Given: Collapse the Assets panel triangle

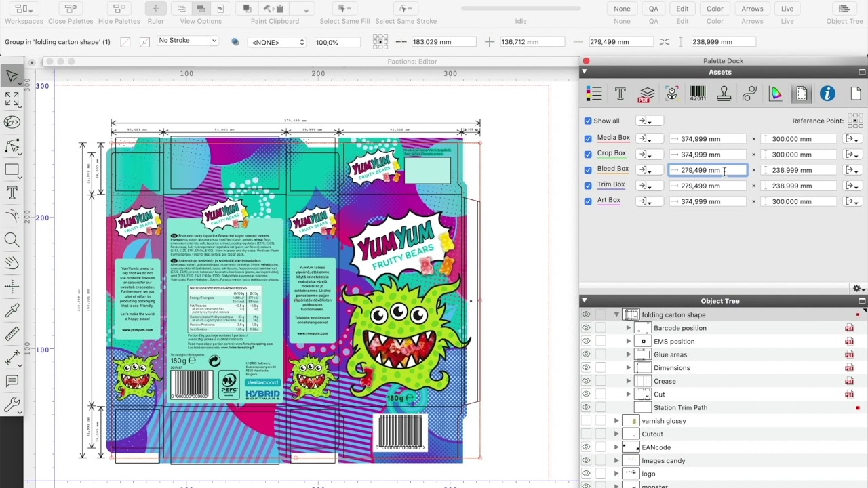Looking at the screenshot, I should coord(585,72).
